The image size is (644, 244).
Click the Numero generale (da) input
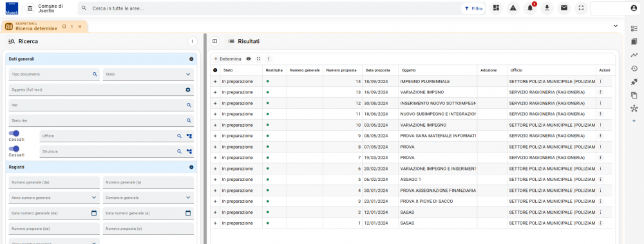(54, 182)
